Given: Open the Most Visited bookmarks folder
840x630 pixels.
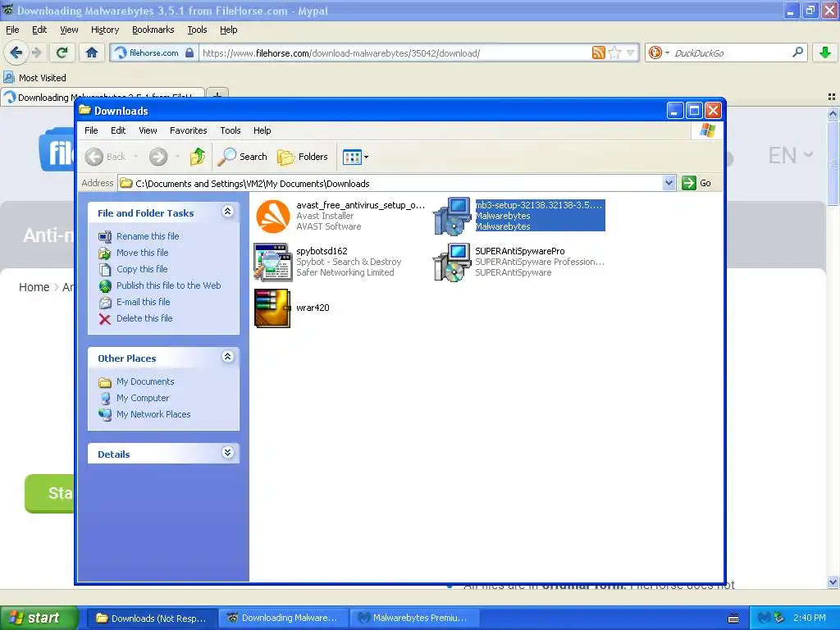Looking at the screenshot, I should (x=35, y=78).
